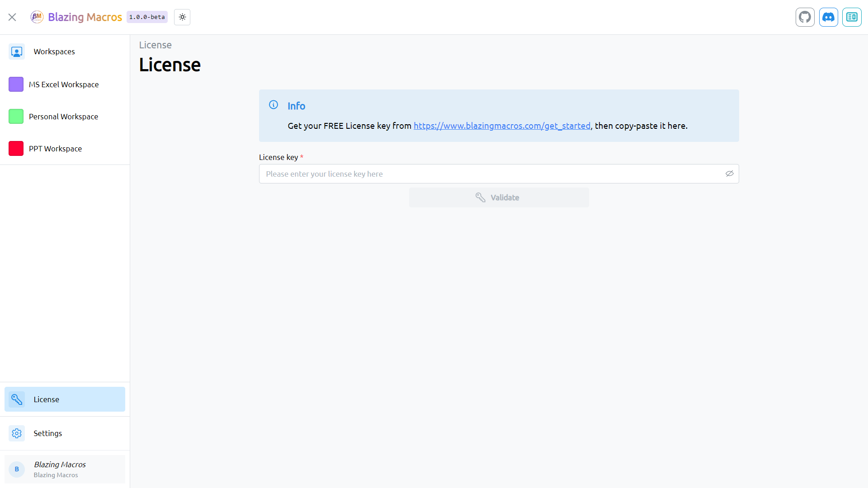Open MS Excel Workspace
The image size is (868, 488).
[65, 84]
